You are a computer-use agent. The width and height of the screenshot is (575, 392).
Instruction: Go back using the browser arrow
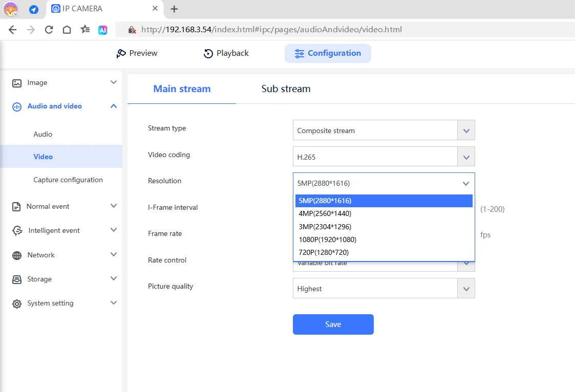point(13,30)
